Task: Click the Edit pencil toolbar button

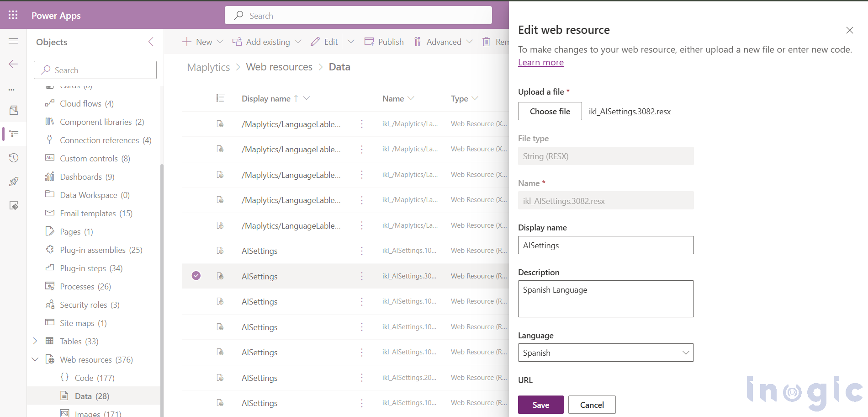Action: (324, 42)
